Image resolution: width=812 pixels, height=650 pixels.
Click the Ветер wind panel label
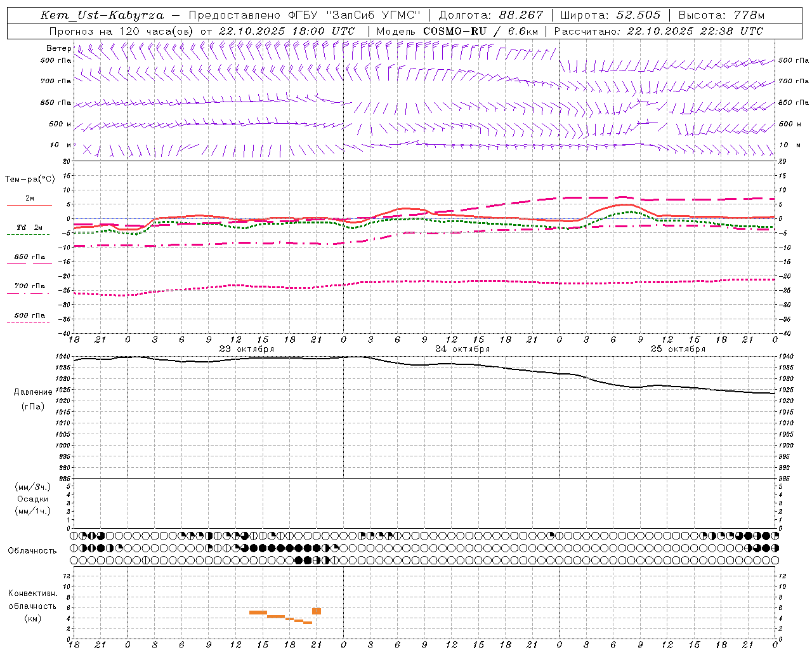(x=58, y=48)
